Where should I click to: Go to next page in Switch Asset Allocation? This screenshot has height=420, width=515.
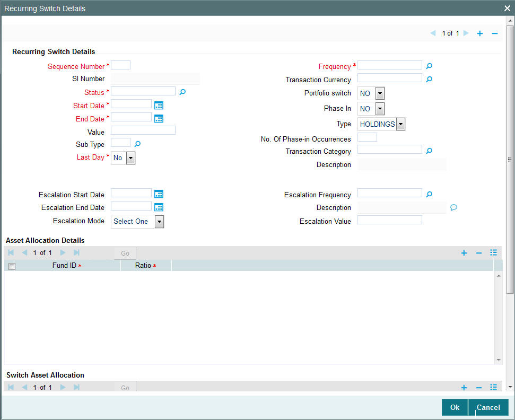(63, 387)
